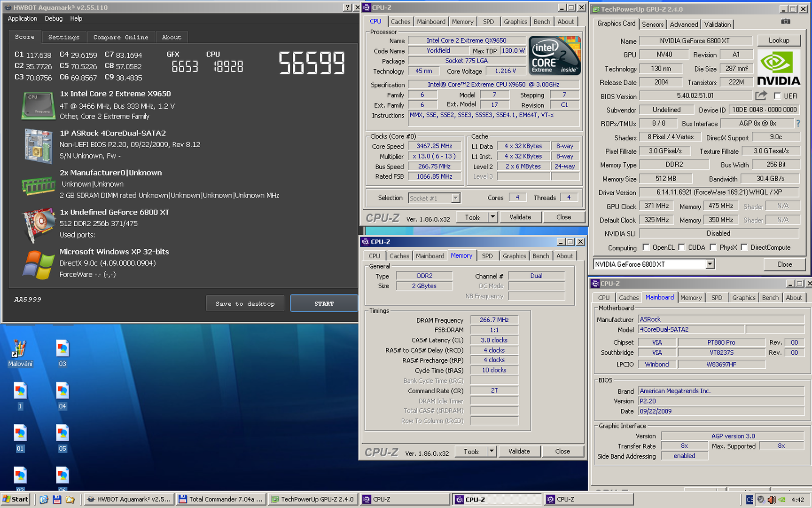Click the motherboard icon in Aquamark
812x508 pixels.
(39, 146)
